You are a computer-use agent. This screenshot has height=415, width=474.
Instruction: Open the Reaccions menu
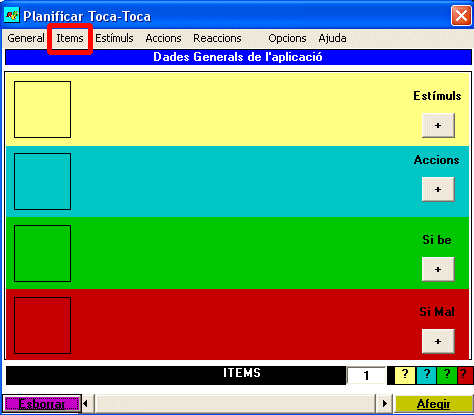click(x=217, y=38)
